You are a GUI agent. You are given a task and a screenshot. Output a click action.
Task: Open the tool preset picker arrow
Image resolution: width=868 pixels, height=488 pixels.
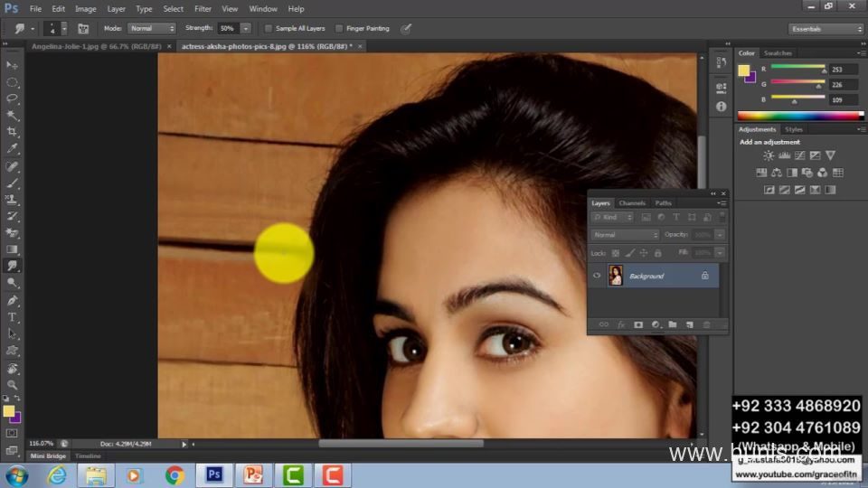tap(33, 29)
